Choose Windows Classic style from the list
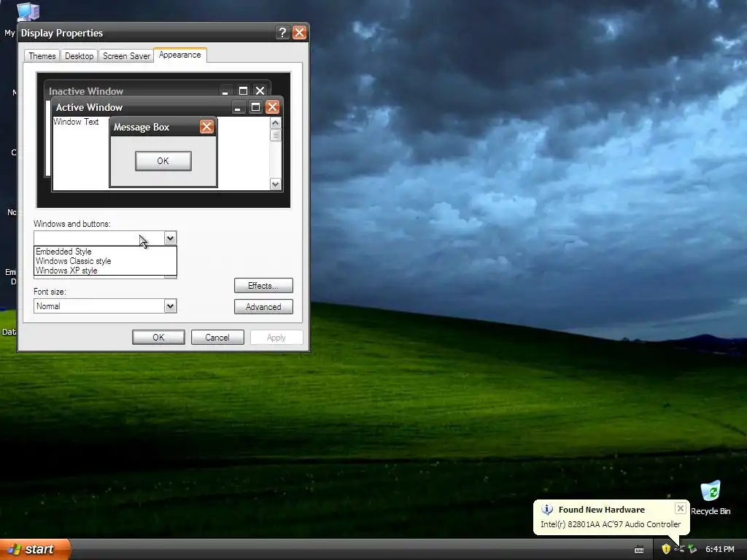The width and height of the screenshot is (747, 560). pos(105,261)
